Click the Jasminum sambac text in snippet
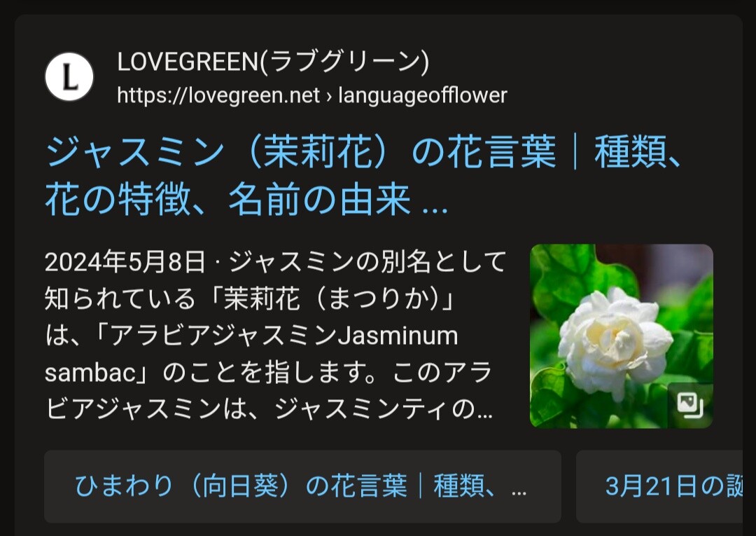 [252, 354]
